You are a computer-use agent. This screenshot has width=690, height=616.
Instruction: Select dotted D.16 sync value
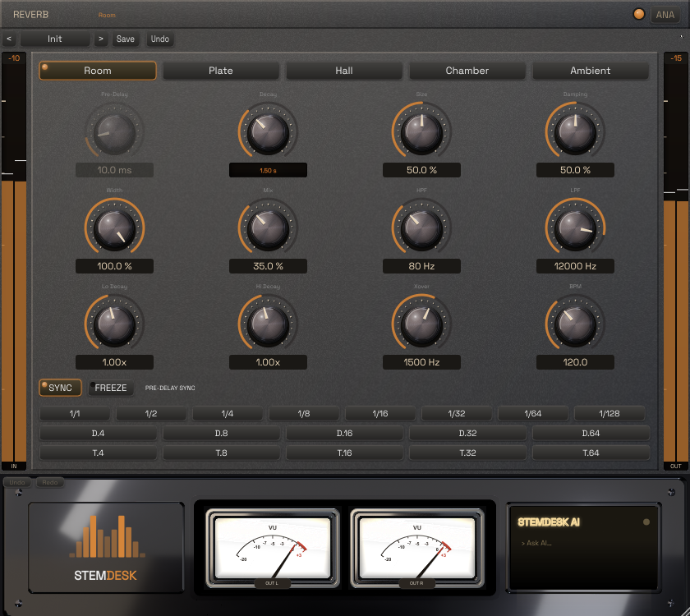tap(344, 434)
